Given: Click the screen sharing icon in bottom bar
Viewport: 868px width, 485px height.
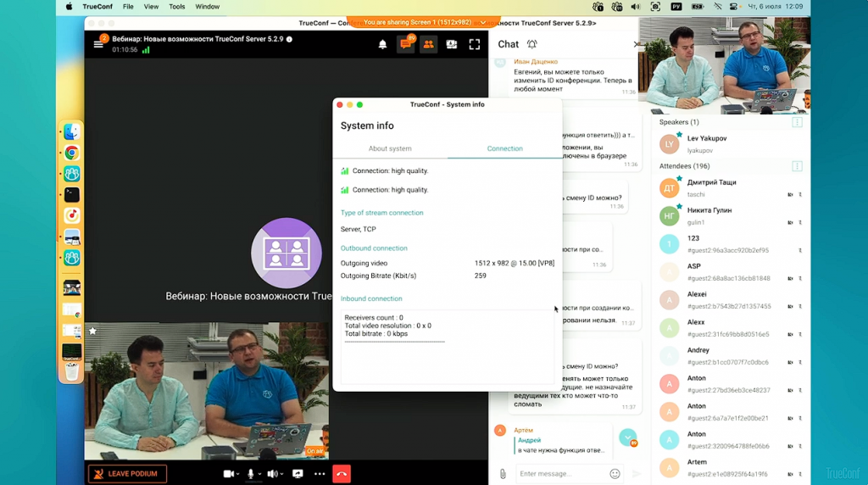Looking at the screenshot, I should pyautogui.click(x=298, y=474).
